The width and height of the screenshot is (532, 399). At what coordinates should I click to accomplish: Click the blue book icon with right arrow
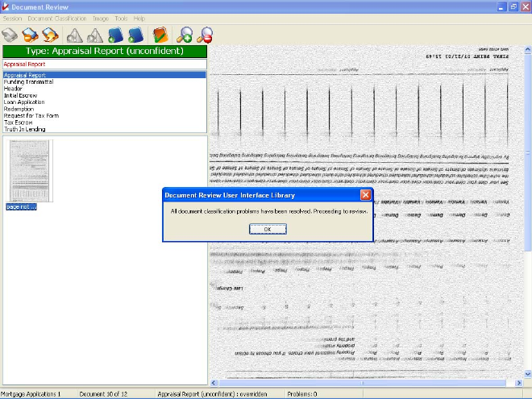[135, 35]
